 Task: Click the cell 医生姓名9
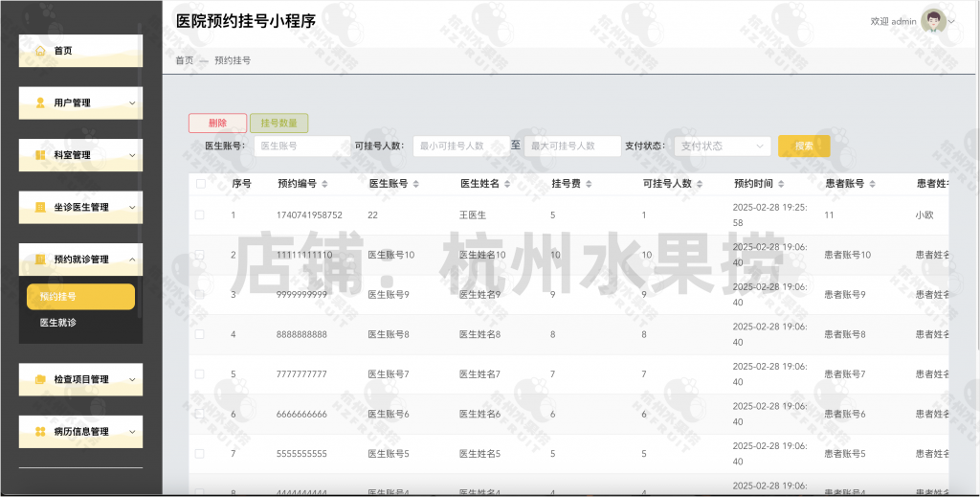click(480, 294)
